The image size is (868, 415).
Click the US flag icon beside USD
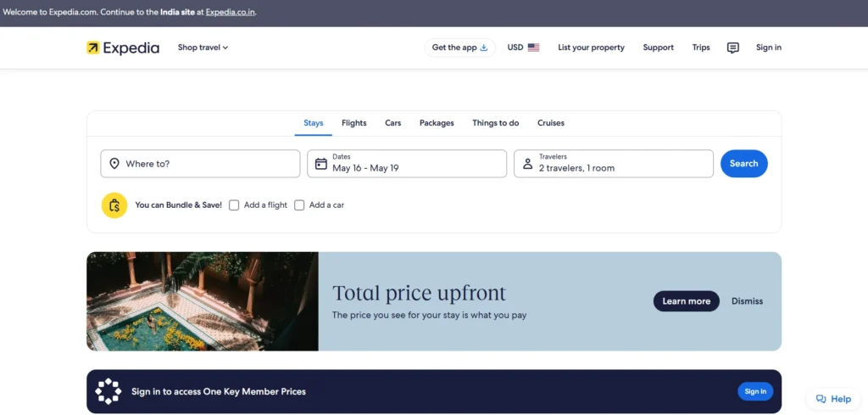(x=534, y=48)
